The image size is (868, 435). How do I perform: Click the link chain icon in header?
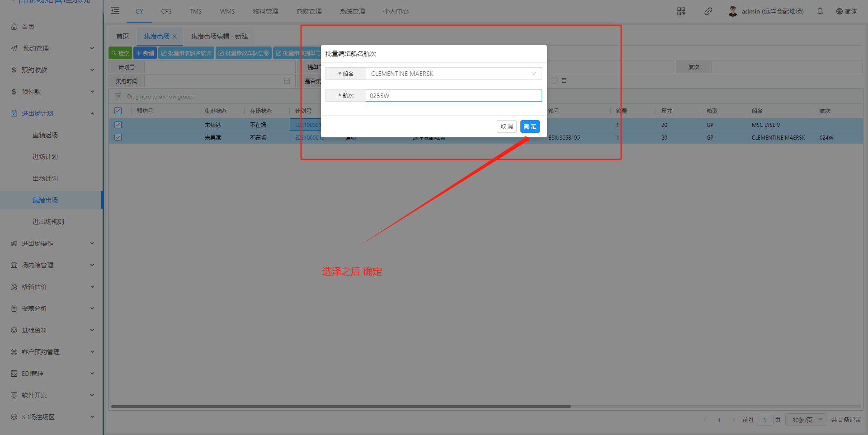708,11
